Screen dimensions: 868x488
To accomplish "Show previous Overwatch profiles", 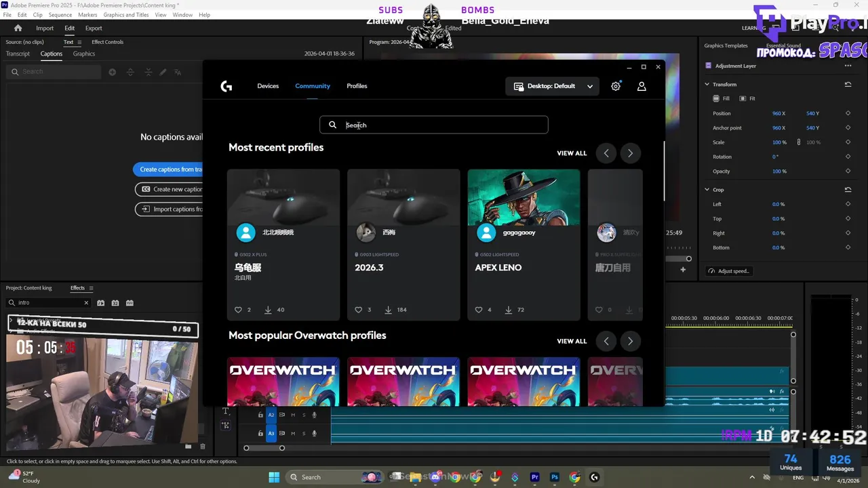I will pos(606,341).
